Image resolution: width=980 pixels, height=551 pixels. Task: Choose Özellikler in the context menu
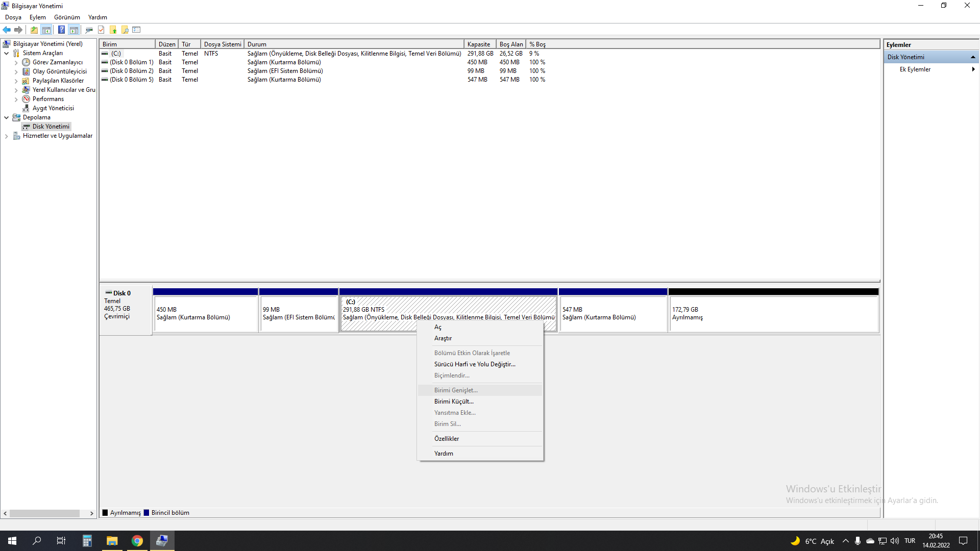tap(447, 439)
